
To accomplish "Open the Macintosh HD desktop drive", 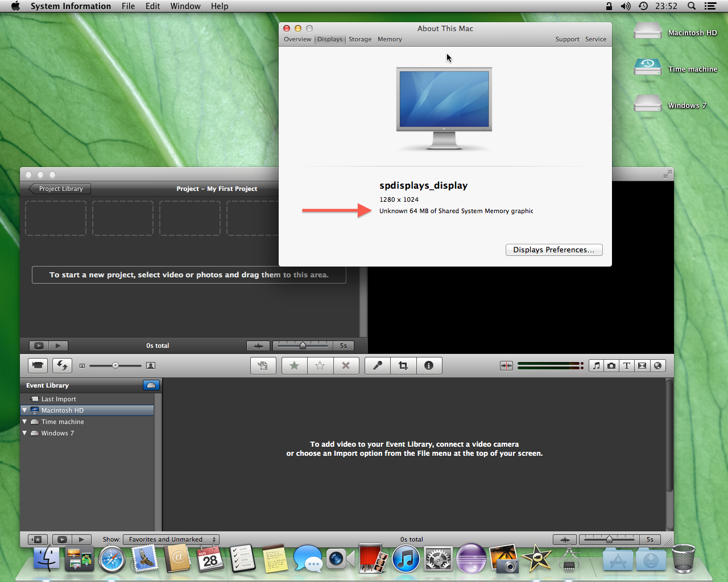I will (648, 31).
